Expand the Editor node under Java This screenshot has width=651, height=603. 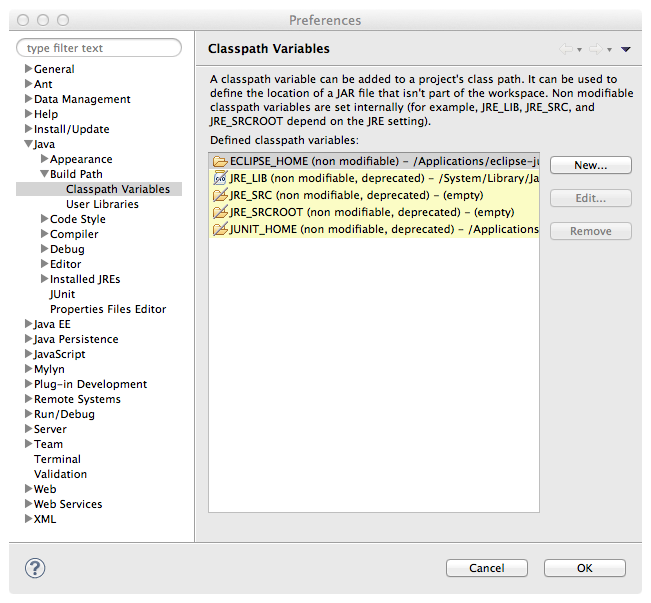44,263
